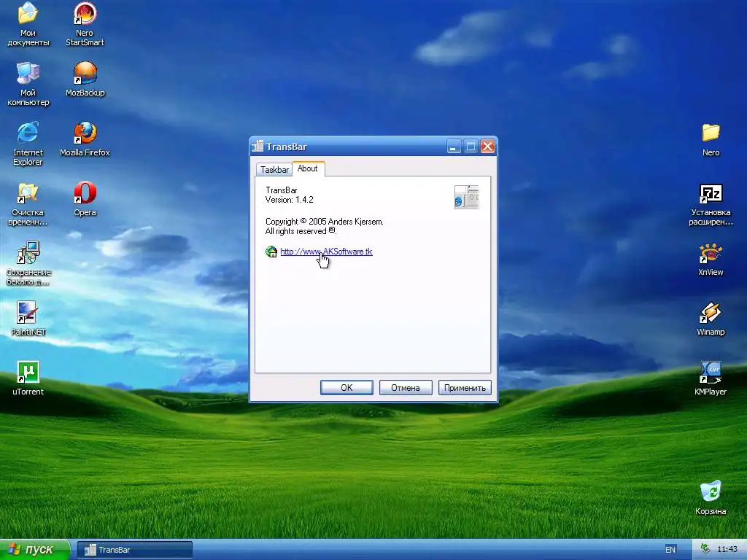Viewport: 747px width, 560px height.
Task: Launch Mozilla Firefox desktop shortcut
Action: coord(85,139)
